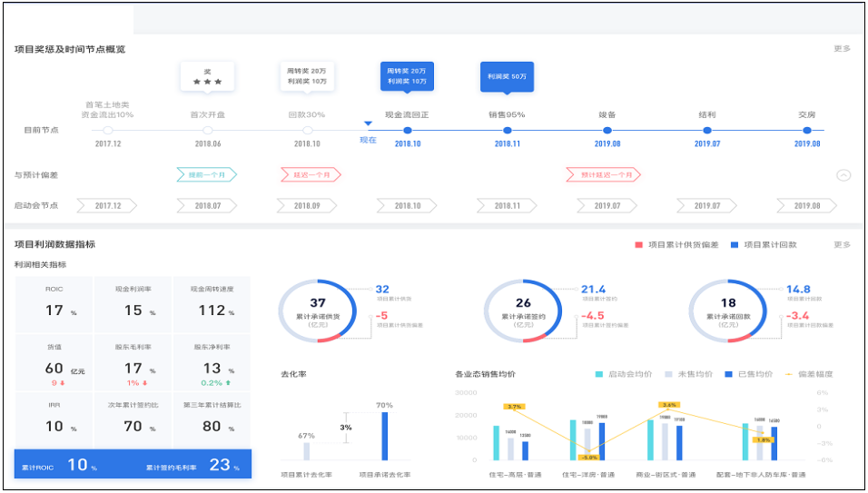Click the 14.8 项目累计回款 value
The width and height of the screenshot is (868, 493).
(x=798, y=290)
